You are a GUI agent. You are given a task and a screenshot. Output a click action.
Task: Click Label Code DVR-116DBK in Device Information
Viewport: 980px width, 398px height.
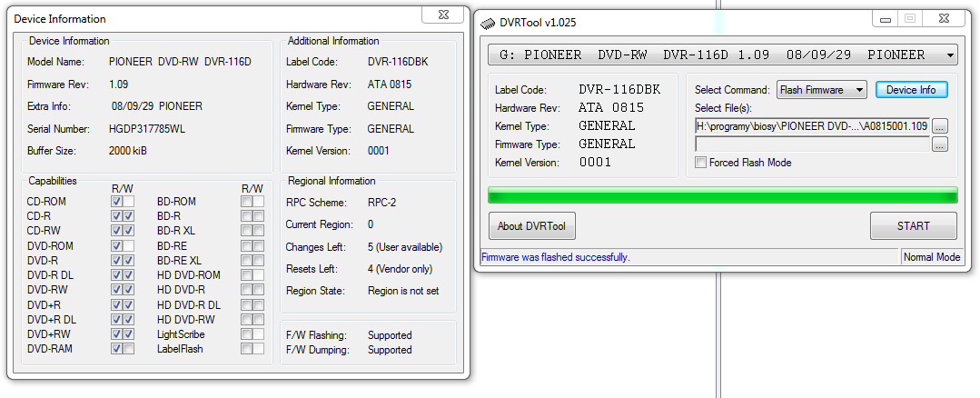398,62
